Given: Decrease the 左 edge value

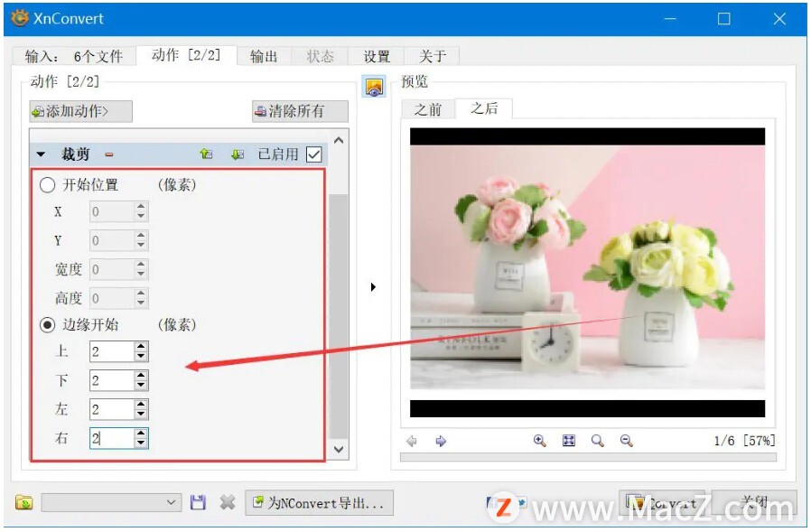Looking at the screenshot, I should tap(141, 415).
